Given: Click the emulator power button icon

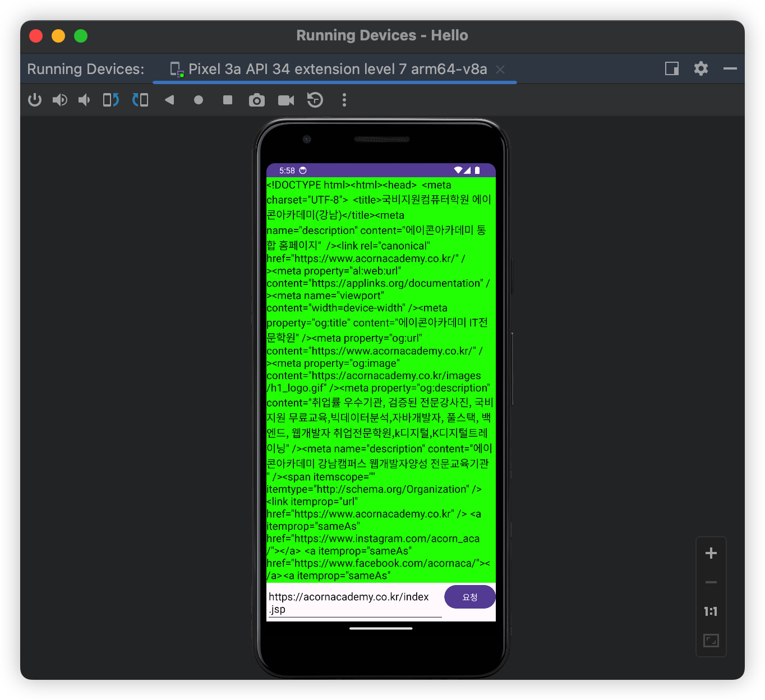Looking at the screenshot, I should click(35, 100).
